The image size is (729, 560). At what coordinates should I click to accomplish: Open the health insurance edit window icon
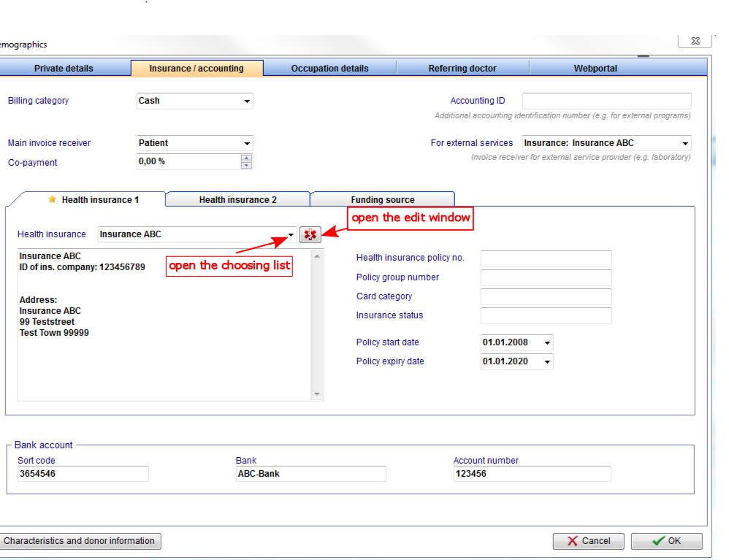310,234
